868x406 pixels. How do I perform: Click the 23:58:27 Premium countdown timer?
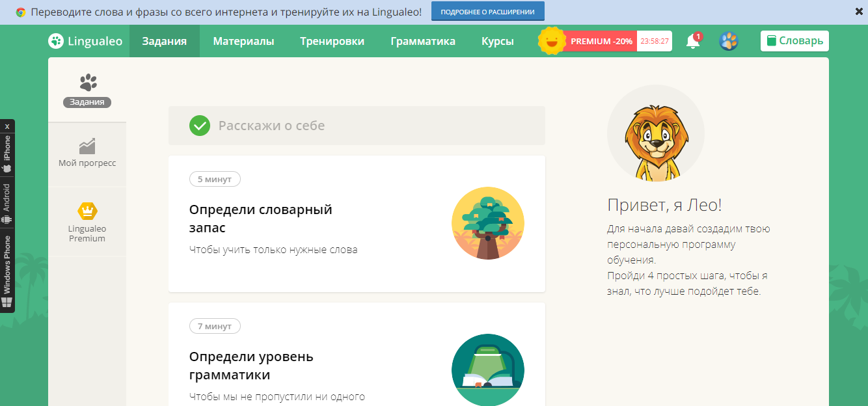655,40
